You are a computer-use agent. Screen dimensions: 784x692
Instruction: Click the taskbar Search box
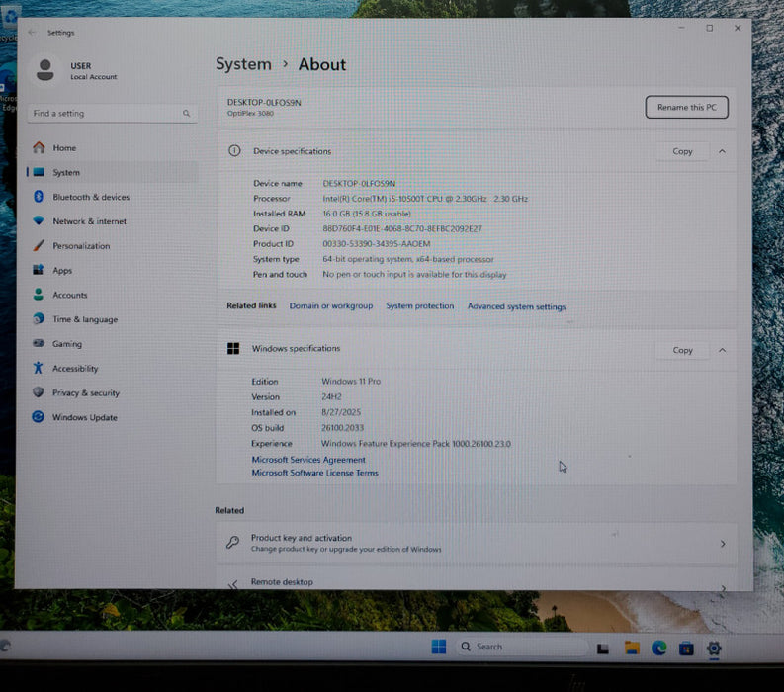click(x=521, y=647)
